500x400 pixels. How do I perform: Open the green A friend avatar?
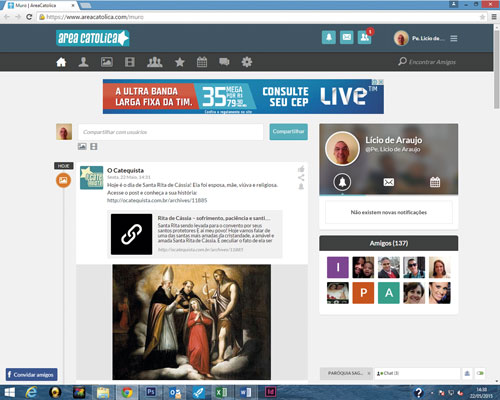tap(389, 293)
